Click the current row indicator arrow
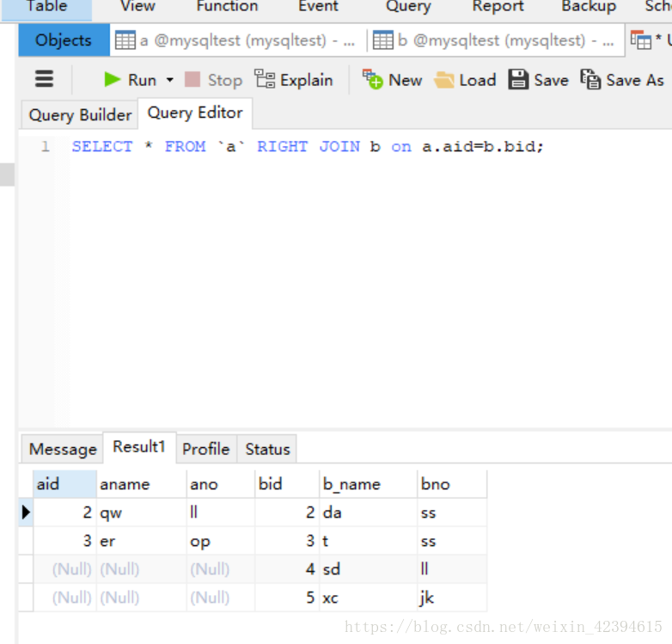The image size is (672, 644). click(x=26, y=512)
